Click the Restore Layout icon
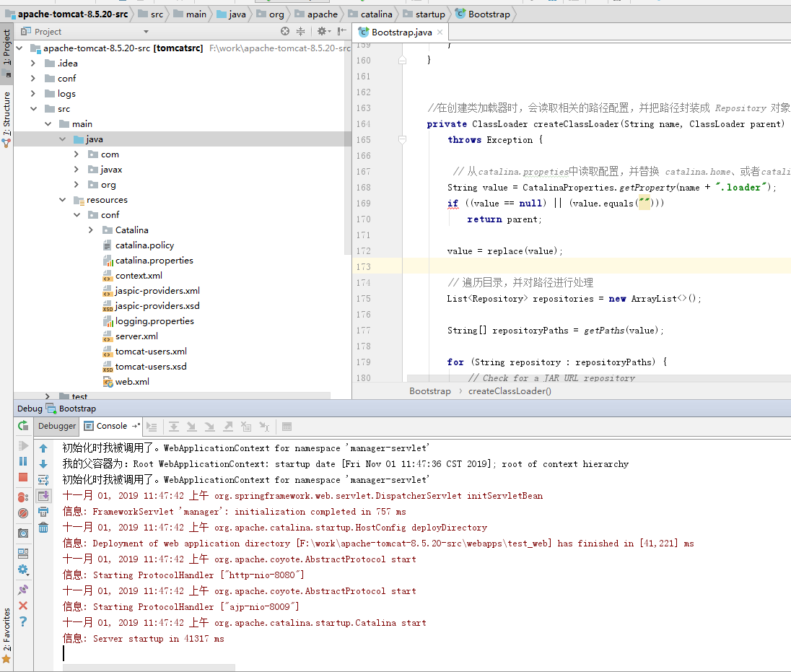This screenshot has height=672, width=791. [x=23, y=554]
